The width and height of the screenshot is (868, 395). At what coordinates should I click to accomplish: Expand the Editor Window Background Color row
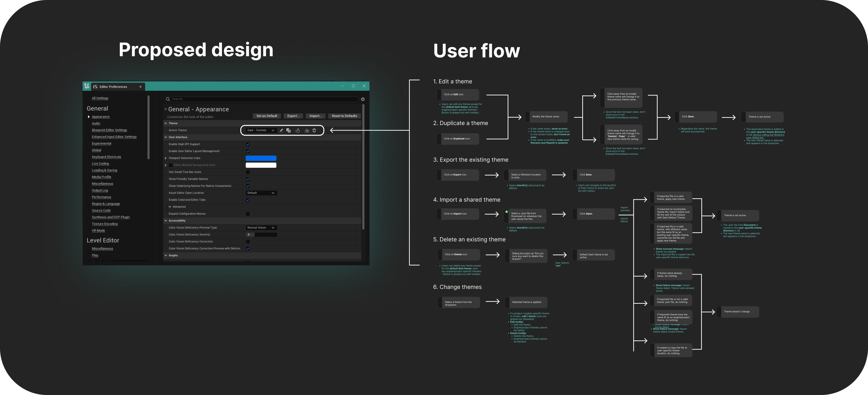tap(166, 165)
